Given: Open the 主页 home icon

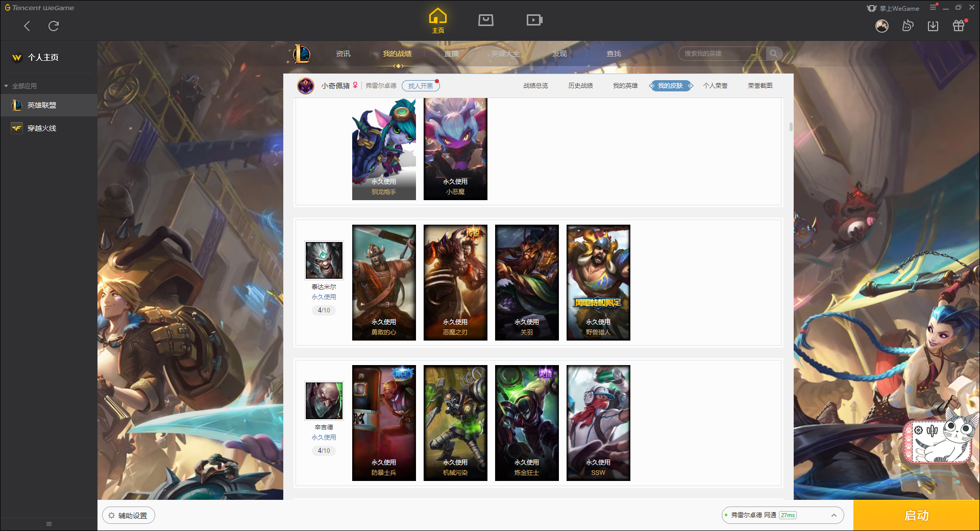Looking at the screenshot, I should click(x=437, y=21).
